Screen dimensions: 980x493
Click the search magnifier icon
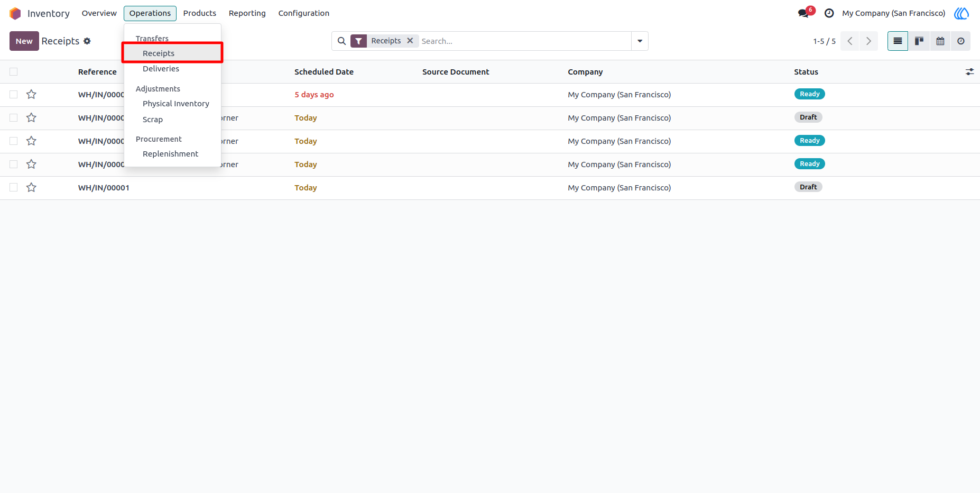[342, 41]
